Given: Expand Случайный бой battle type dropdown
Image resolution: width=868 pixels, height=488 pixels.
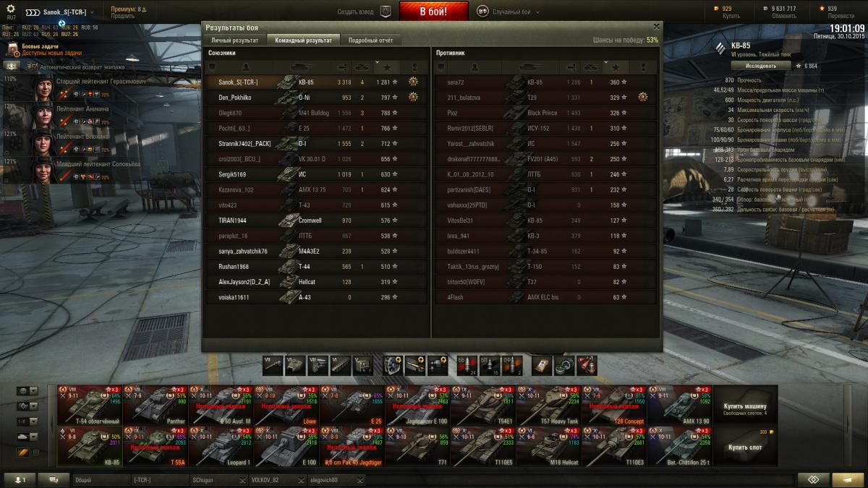Looking at the screenshot, I should 536,12.
